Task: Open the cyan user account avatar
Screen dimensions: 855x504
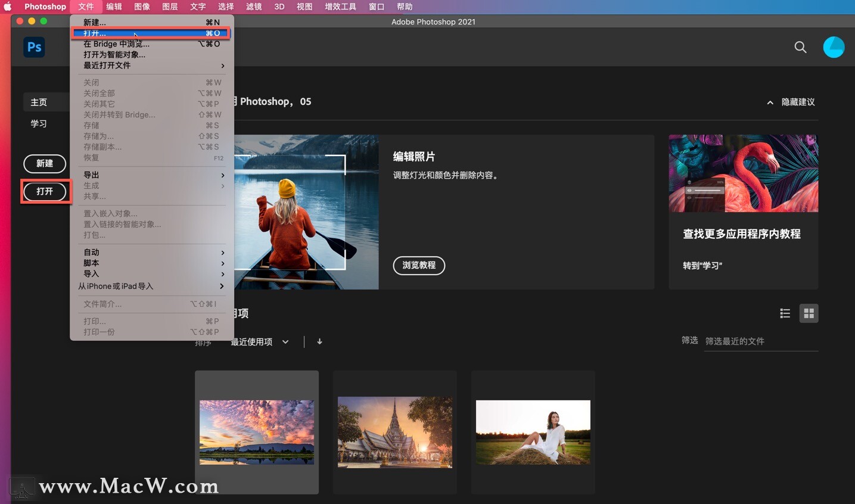Action: coord(834,47)
